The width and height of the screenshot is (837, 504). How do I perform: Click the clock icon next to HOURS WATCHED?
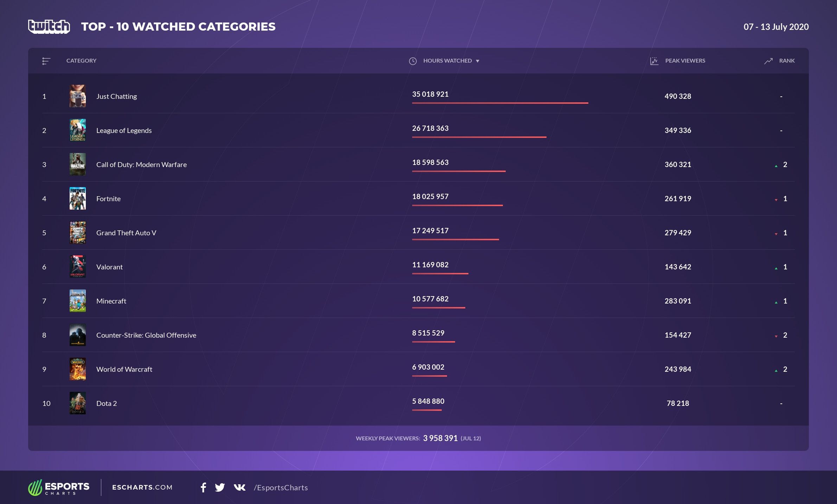413,61
